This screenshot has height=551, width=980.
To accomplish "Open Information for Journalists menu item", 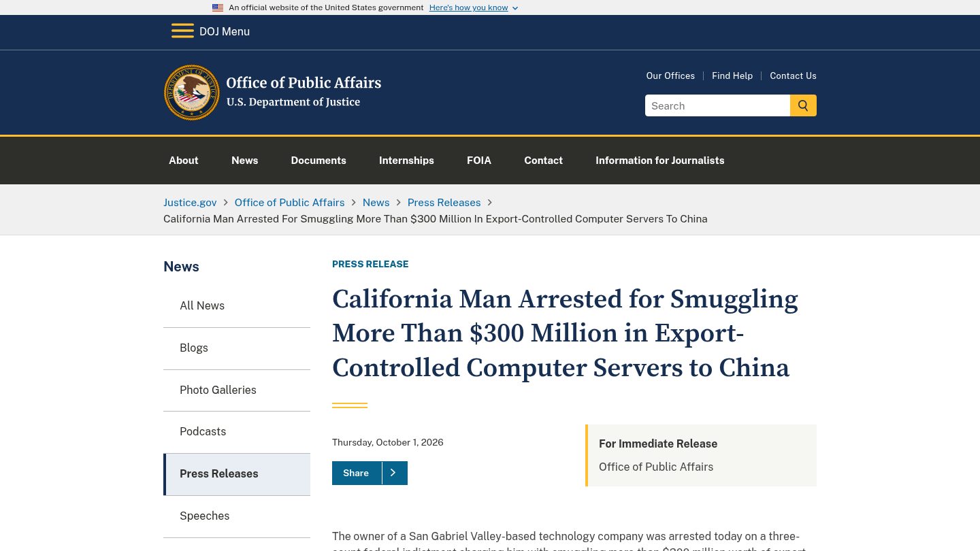I will pyautogui.click(x=660, y=161).
